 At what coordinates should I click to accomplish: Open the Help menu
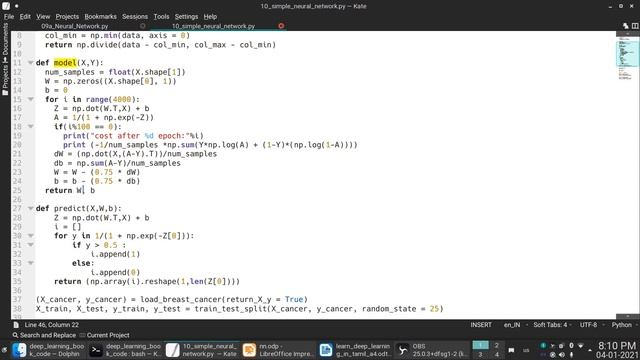[210, 17]
